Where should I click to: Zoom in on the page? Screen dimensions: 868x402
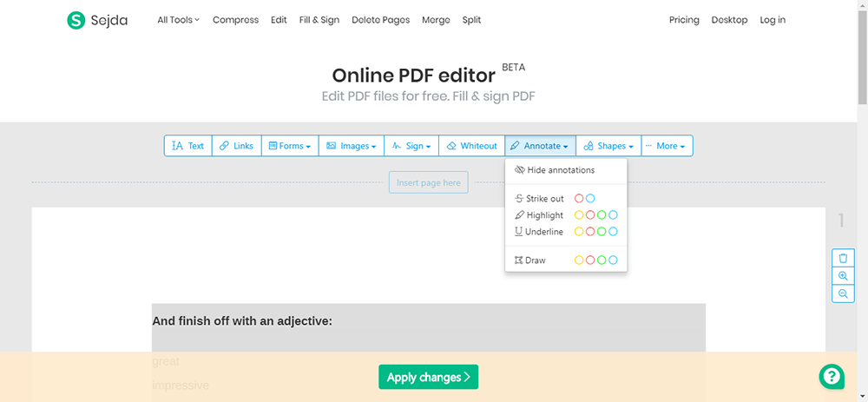(842, 276)
